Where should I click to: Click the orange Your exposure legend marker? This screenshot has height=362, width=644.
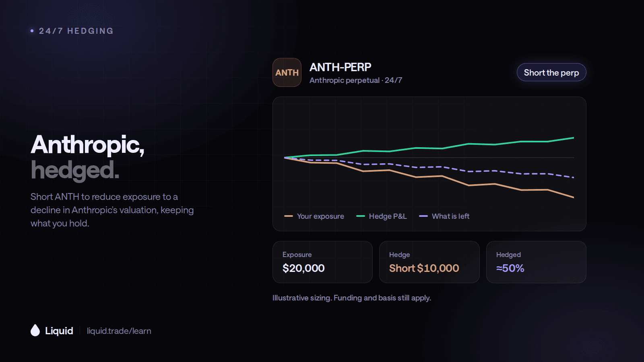coord(288,216)
